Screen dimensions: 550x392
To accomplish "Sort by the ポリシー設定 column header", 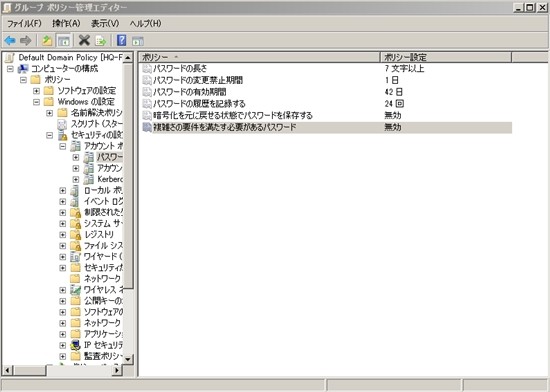I will (x=446, y=57).
